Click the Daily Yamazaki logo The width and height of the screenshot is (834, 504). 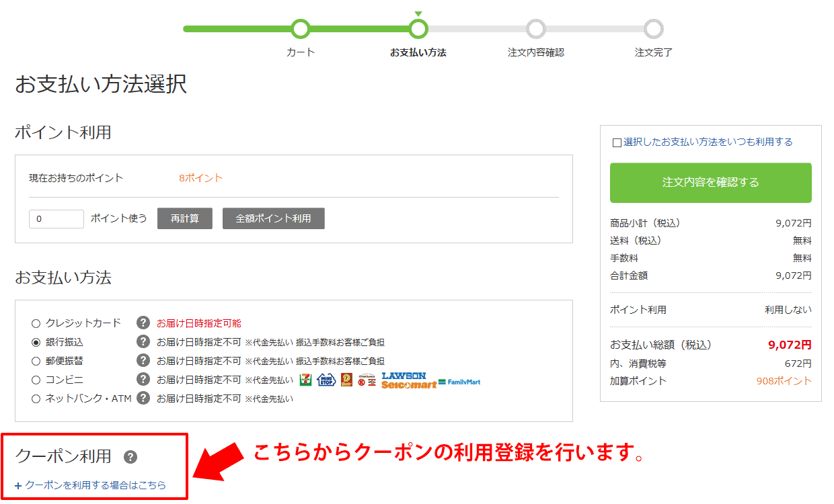pyautogui.click(x=346, y=380)
